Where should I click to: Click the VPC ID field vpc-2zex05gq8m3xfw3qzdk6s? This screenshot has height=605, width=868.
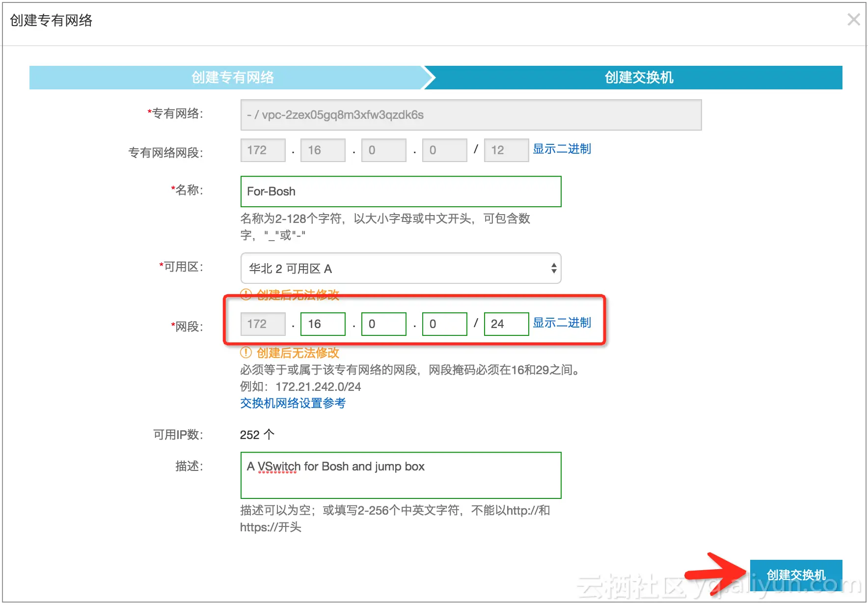point(469,115)
